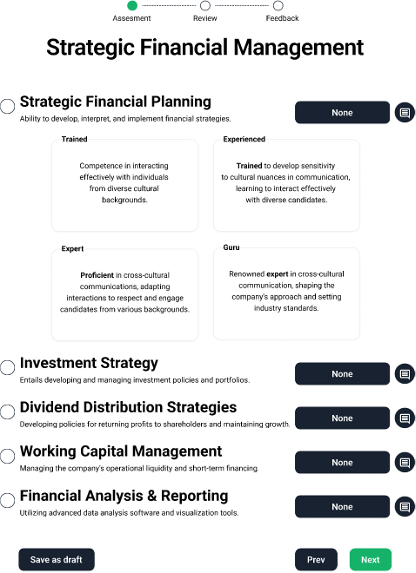Choose the Expert proficiency card
Screen dimensions: 416x573
click(125, 295)
